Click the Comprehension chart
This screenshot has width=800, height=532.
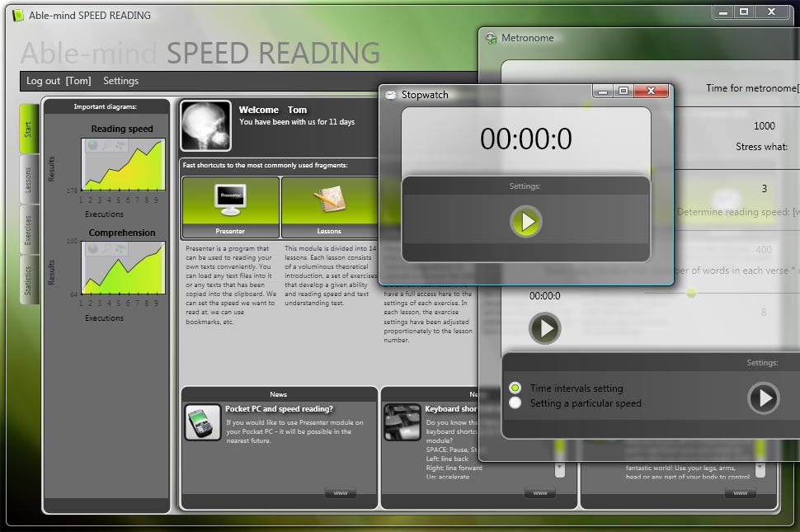pos(123,268)
